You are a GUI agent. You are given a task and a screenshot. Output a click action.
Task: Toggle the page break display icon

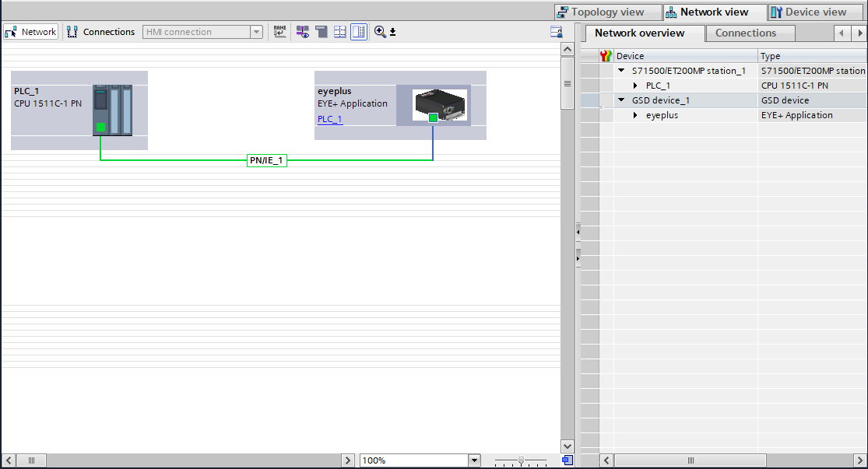(340, 32)
